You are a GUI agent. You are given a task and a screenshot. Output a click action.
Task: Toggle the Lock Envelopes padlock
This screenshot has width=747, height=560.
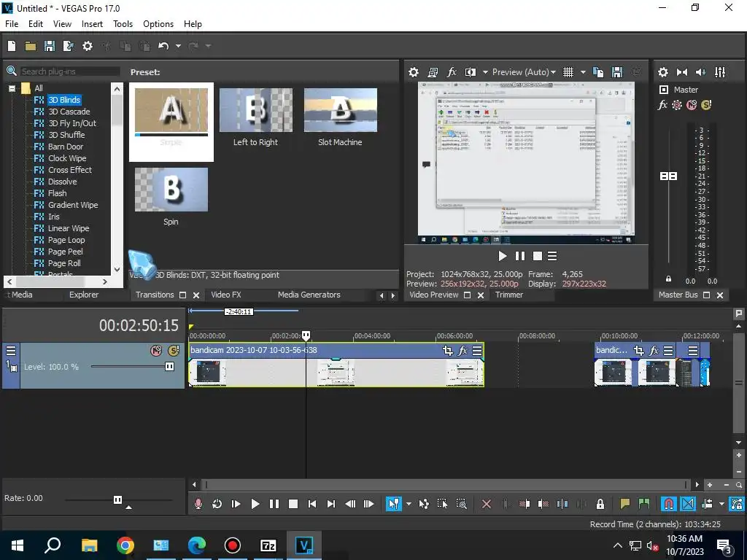[600, 504]
